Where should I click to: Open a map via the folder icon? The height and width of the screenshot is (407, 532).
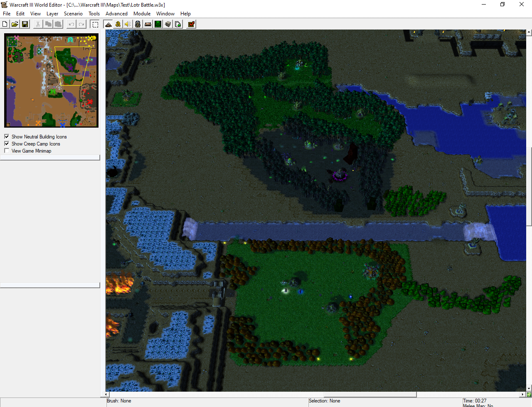(15, 24)
